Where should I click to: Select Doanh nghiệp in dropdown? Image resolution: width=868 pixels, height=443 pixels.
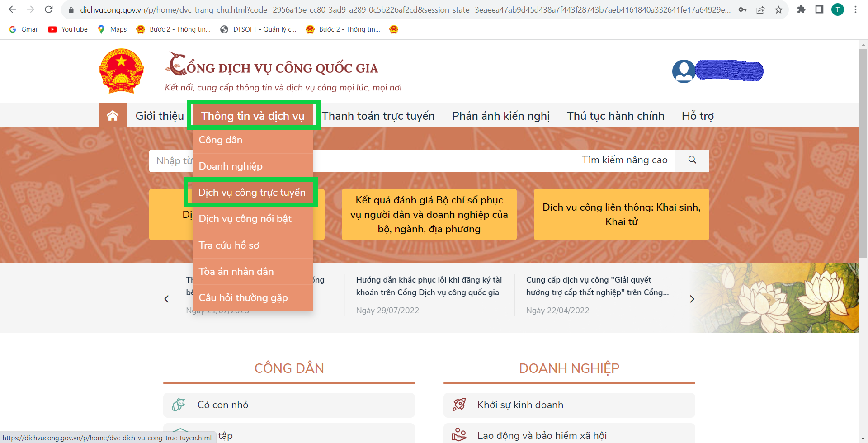253,166
